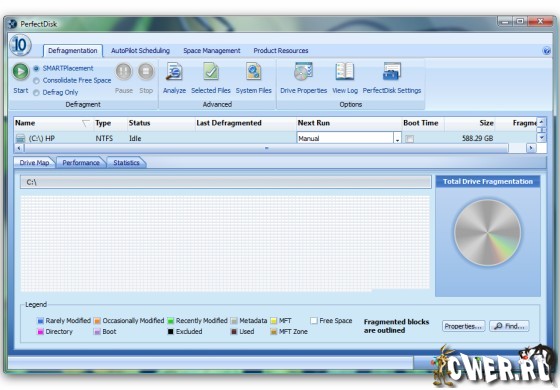Viewport: 560px width, 390px height.
Task: Toggle the Boot Time checkbox for C drive
Action: [410, 139]
